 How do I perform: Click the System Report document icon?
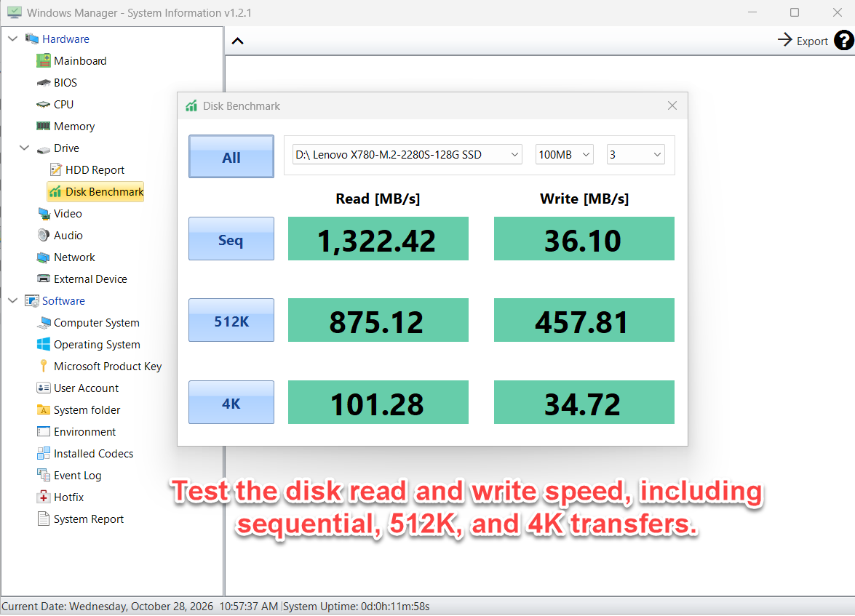43,519
